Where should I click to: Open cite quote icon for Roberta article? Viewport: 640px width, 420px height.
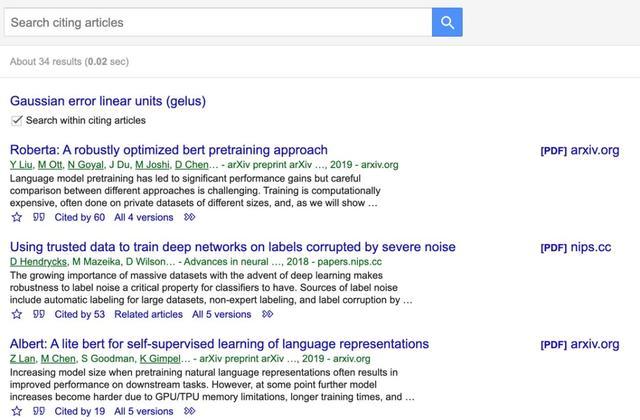click(39, 217)
